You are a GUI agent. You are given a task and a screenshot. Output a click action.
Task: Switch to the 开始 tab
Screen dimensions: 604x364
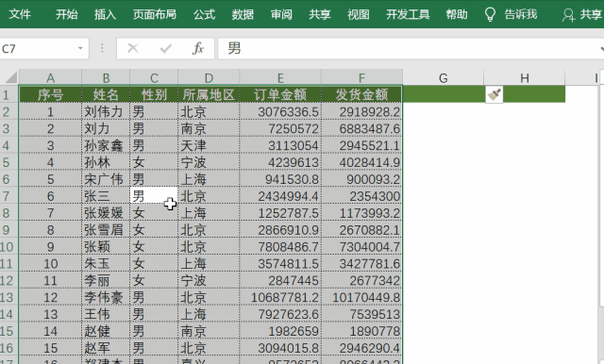[67, 15]
